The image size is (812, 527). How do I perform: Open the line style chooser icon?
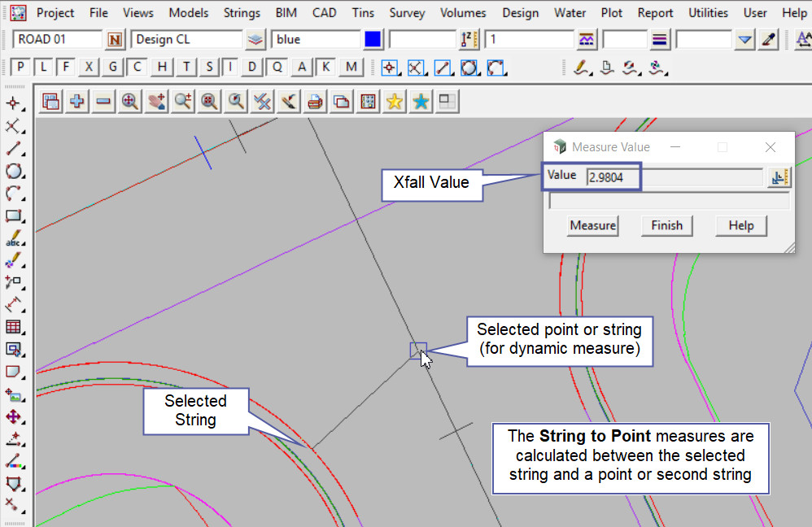tap(659, 40)
